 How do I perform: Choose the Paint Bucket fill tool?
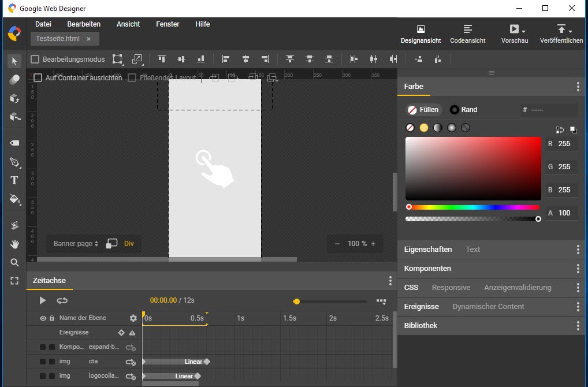point(14,199)
